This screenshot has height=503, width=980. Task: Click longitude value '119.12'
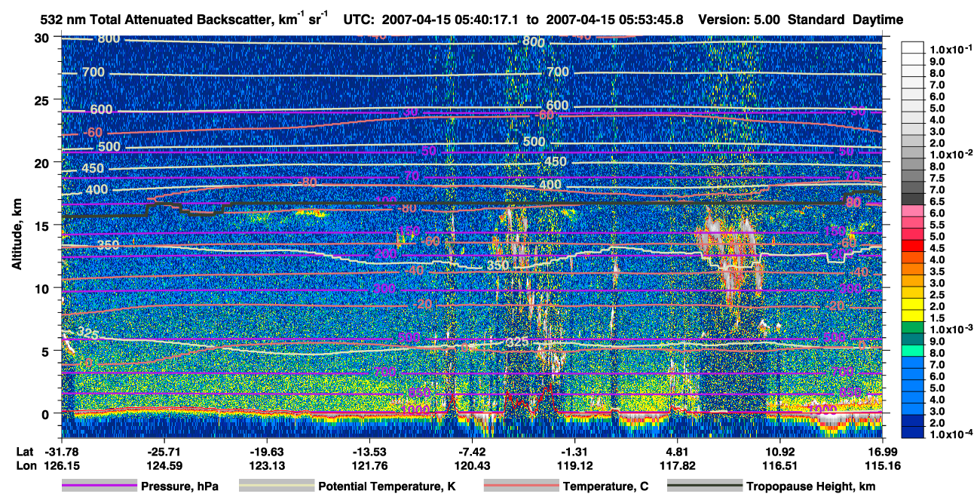click(x=574, y=465)
